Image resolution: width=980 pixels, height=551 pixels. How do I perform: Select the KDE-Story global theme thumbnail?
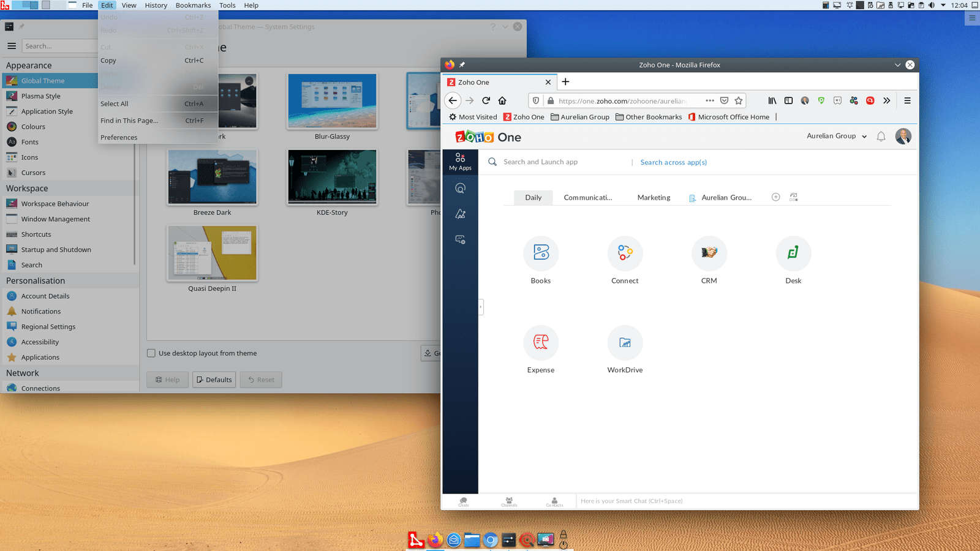(x=332, y=177)
